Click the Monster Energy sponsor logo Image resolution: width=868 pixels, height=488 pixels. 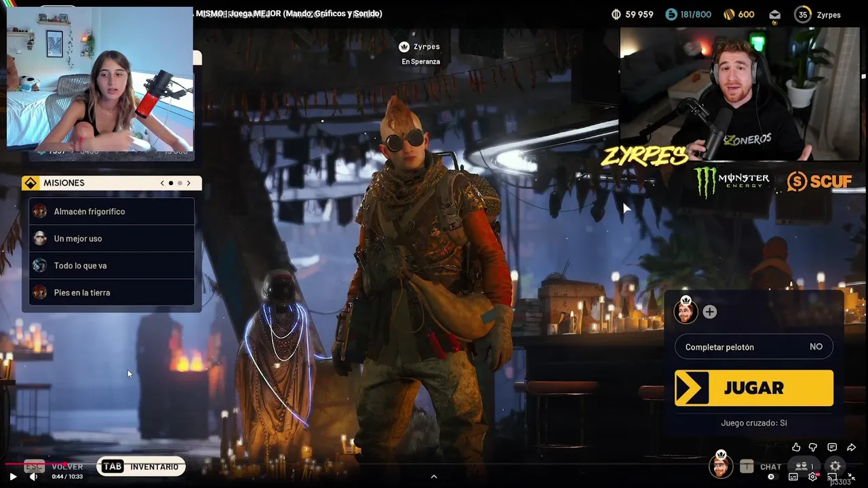point(732,182)
